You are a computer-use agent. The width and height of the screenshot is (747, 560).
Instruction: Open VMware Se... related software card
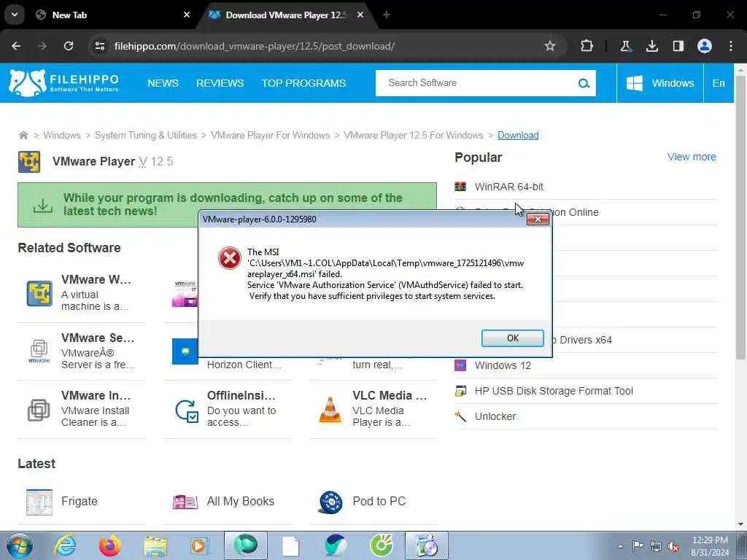pos(82,351)
